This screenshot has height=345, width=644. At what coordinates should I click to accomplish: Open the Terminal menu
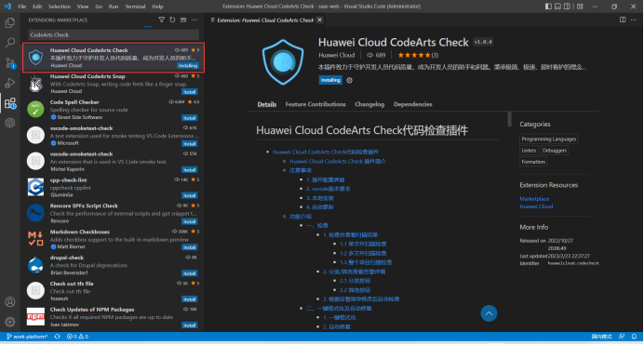point(135,7)
